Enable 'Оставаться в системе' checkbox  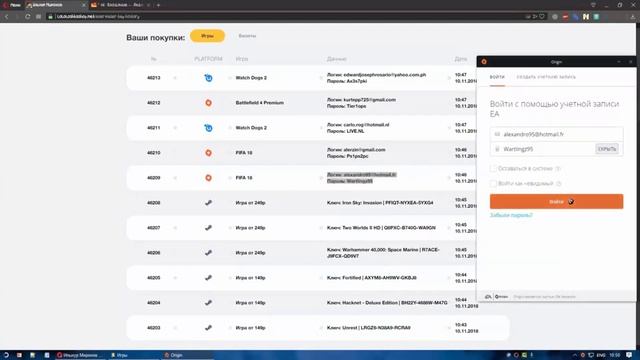[493, 169]
